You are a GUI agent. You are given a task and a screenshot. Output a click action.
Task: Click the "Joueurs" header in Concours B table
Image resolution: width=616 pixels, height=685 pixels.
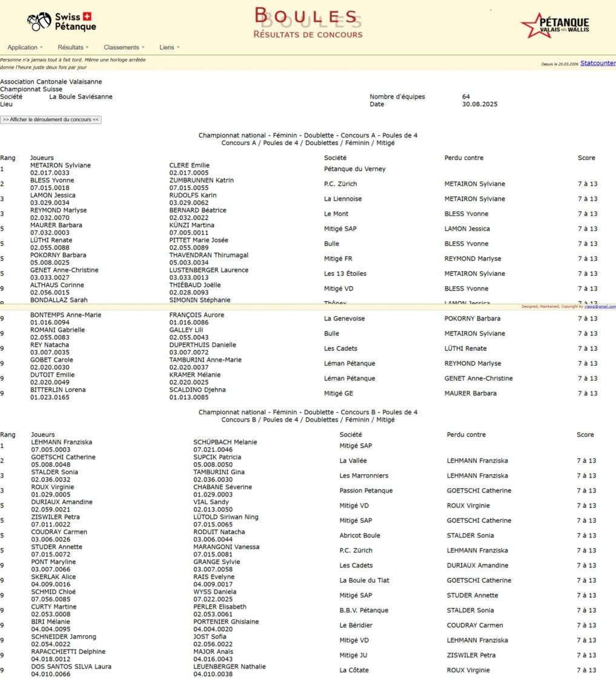click(x=43, y=435)
